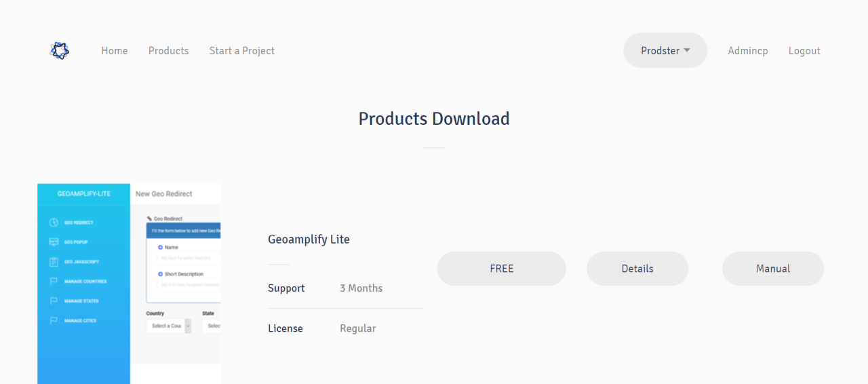Open the State select dropdown in preview
Image resolution: width=868 pixels, height=384 pixels.
(x=212, y=326)
